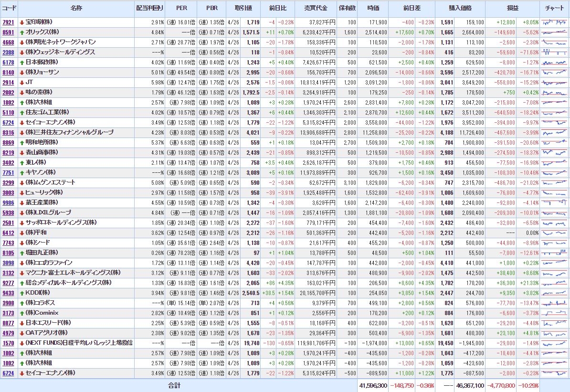Click the up arrow icon next to キヤノン(株)

click(x=22, y=172)
